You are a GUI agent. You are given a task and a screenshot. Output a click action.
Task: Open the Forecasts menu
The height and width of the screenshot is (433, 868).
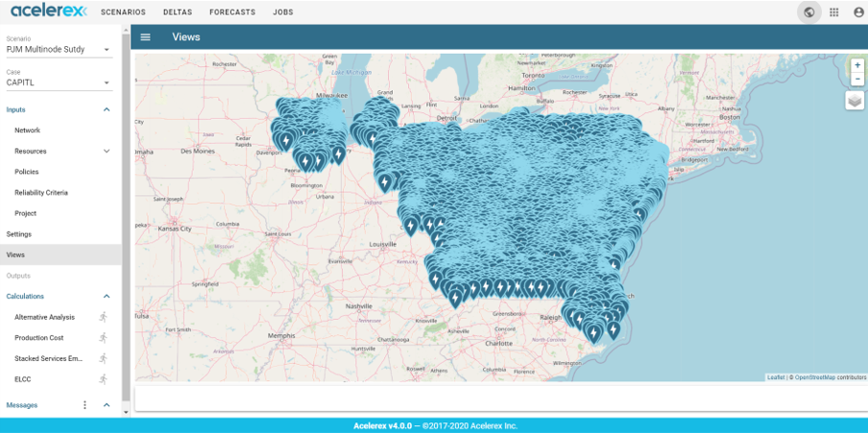click(231, 12)
